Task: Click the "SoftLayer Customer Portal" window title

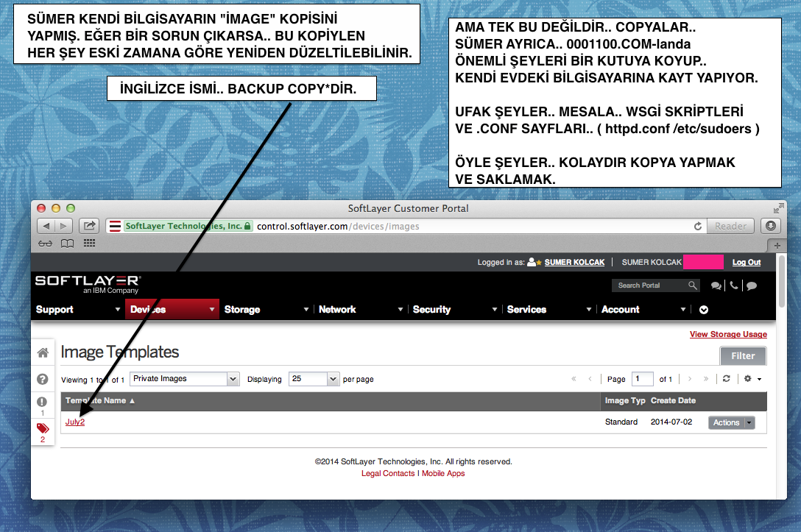Action: click(408, 208)
